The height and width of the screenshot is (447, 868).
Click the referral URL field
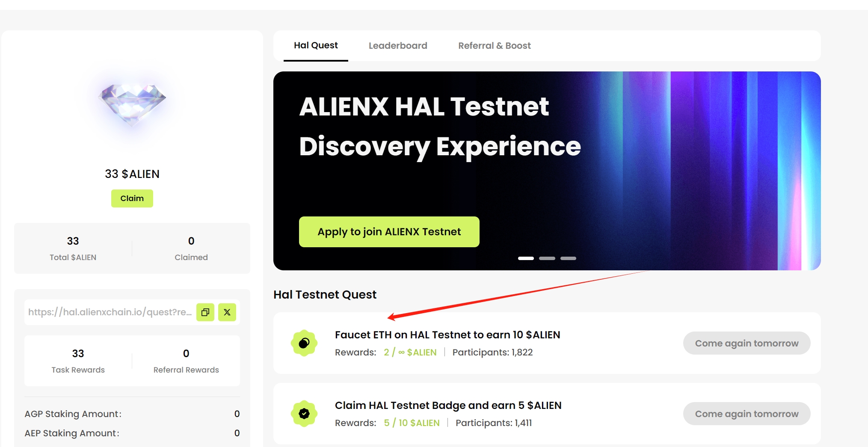pyautogui.click(x=110, y=312)
